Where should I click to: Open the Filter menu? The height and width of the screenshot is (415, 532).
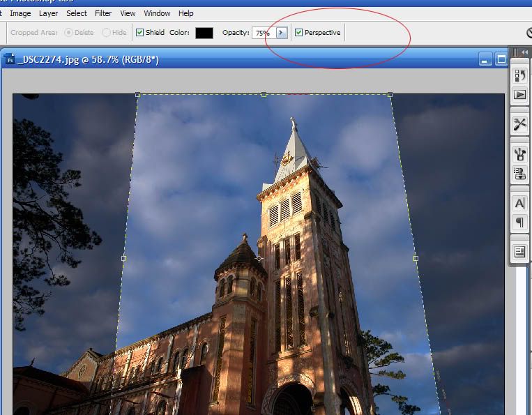coord(103,13)
